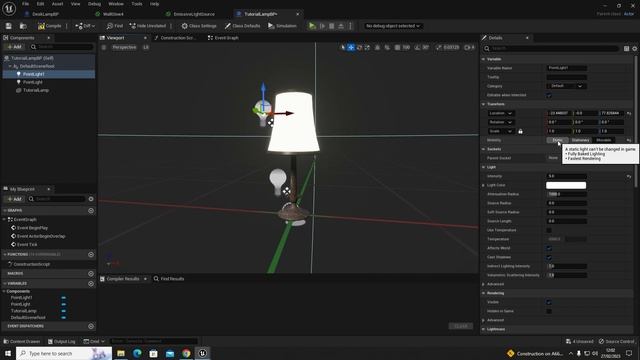Open Class Defaults
The image size is (640, 360).
click(x=242, y=26)
